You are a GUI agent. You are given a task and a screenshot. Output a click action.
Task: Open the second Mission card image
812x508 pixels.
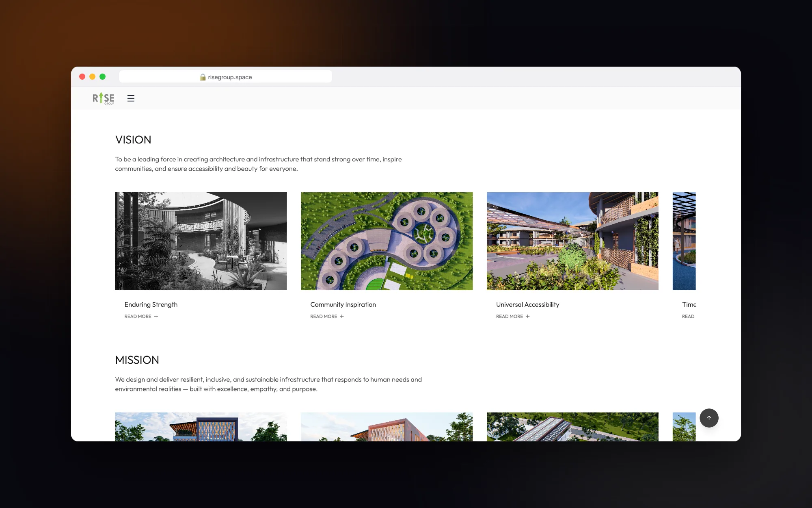[x=387, y=427]
